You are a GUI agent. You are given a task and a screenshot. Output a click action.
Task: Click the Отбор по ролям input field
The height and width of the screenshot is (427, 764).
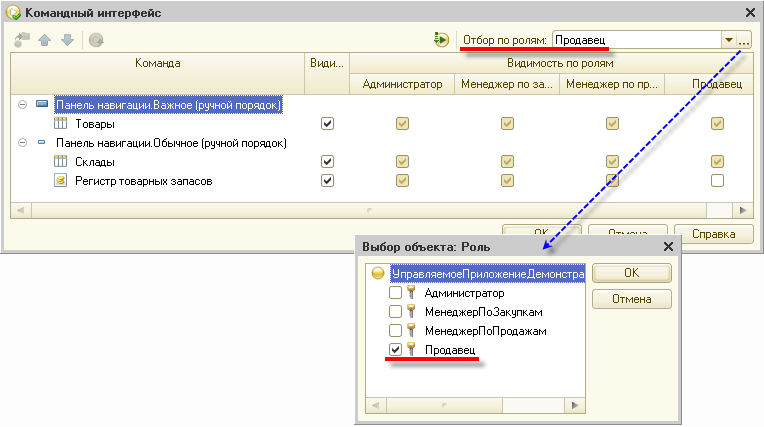coord(636,40)
